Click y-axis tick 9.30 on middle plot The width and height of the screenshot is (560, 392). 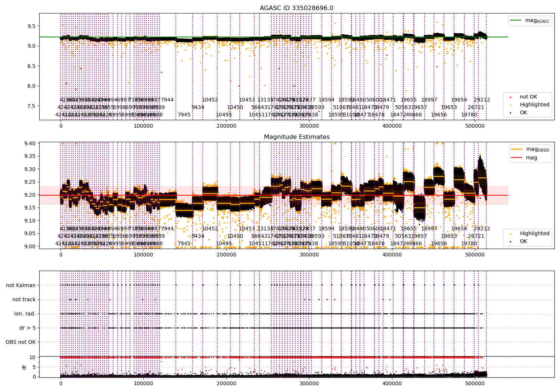pos(29,169)
